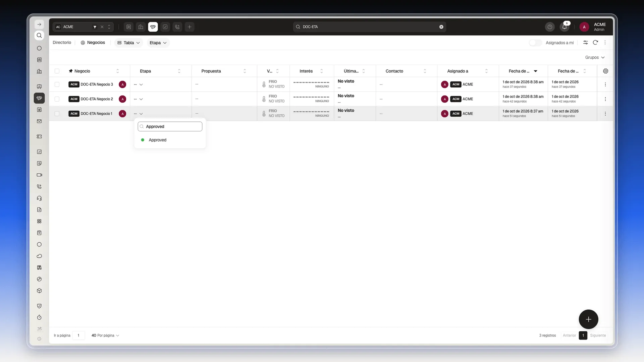Open the companies building icon in top bar
644x362 pixels.
[x=141, y=27]
